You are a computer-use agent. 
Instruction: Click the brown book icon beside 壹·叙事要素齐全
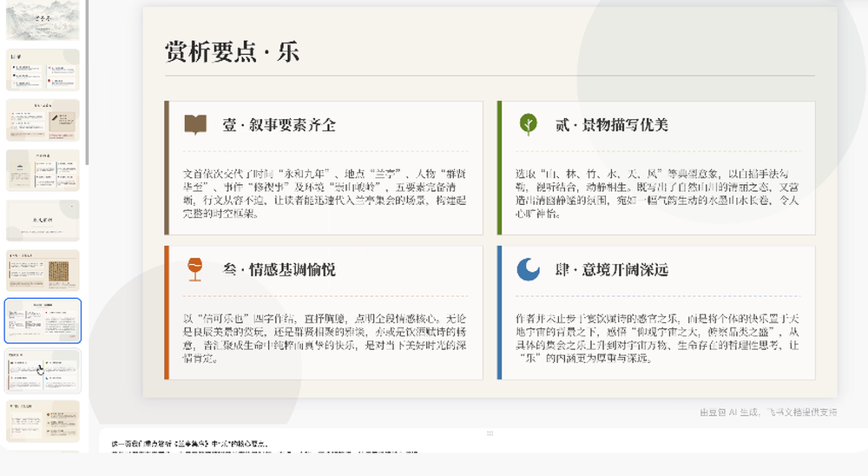point(195,125)
